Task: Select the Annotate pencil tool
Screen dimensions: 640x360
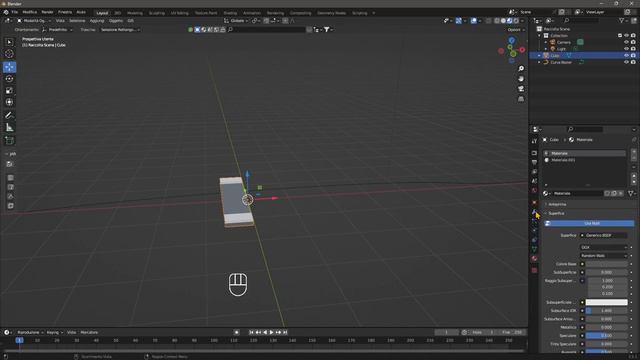Action: point(9,116)
